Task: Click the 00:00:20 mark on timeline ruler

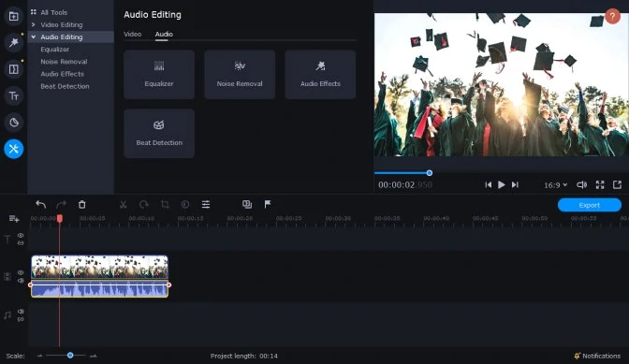Action: (x=240, y=218)
